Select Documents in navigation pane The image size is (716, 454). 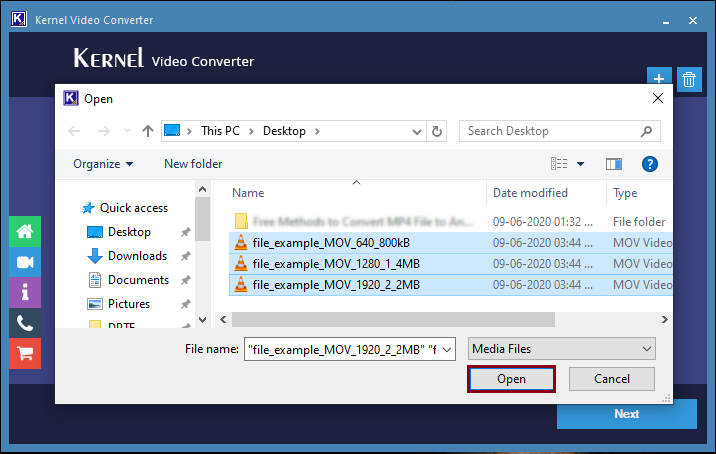(x=138, y=280)
